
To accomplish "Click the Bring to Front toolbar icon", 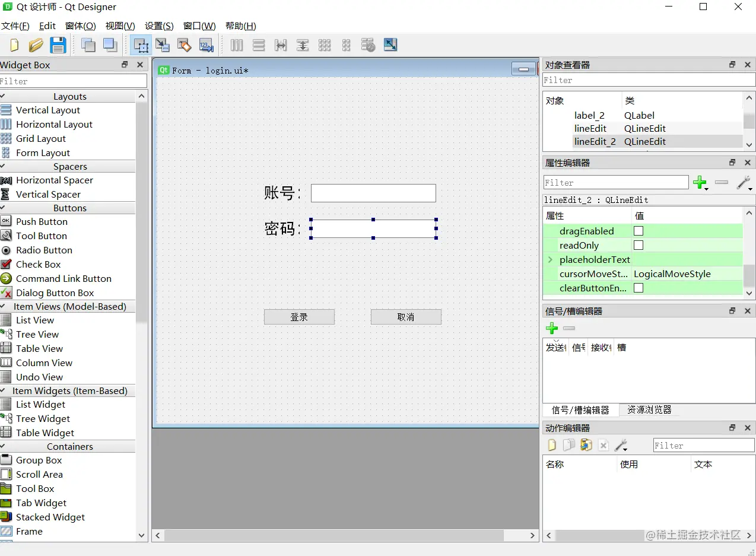I will click(x=110, y=45).
